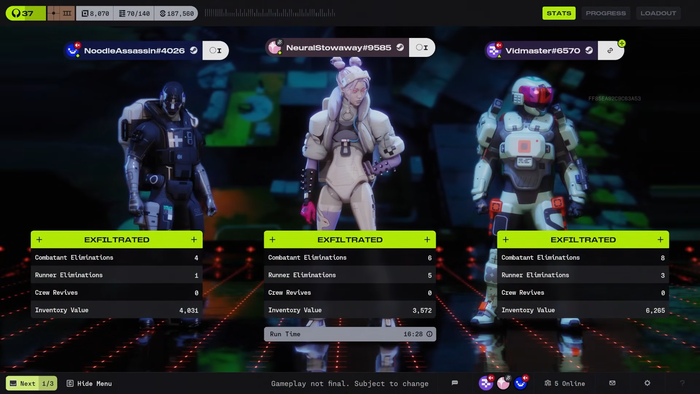700x394 pixels.
Task: Toggle Hide Menu option
Action: [89, 383]
